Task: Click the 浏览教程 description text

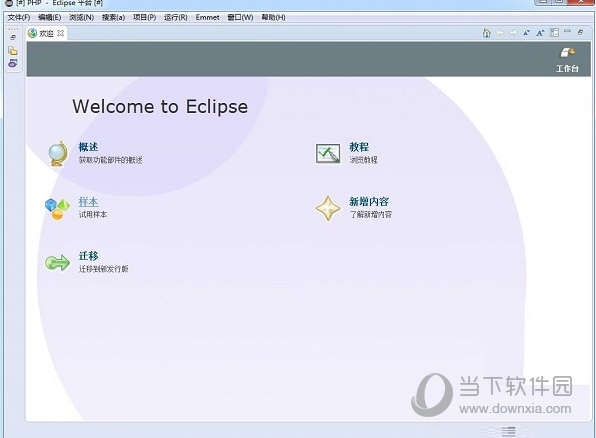Action: click(x=363, y=160)
